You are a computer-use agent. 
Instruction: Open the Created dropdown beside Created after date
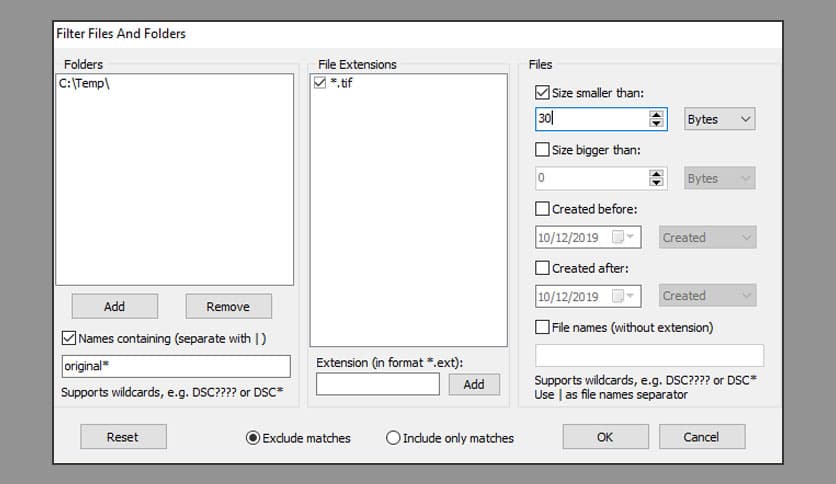(707, 296)
